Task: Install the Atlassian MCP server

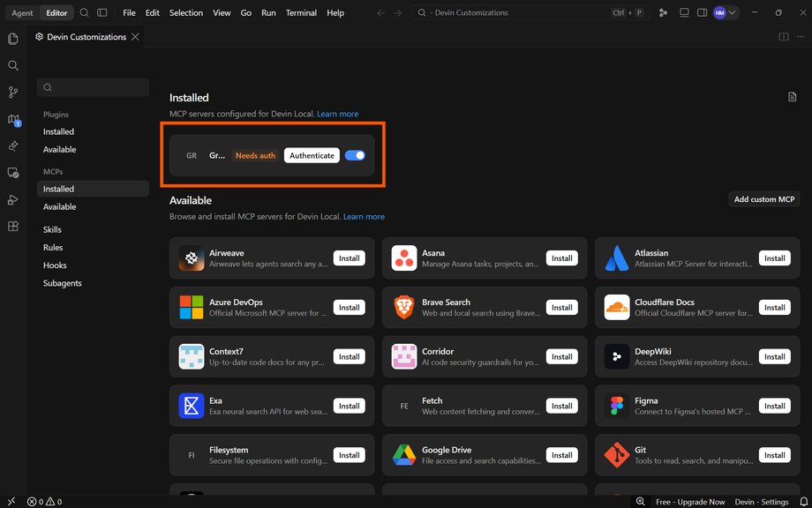Action: (775, 258)
